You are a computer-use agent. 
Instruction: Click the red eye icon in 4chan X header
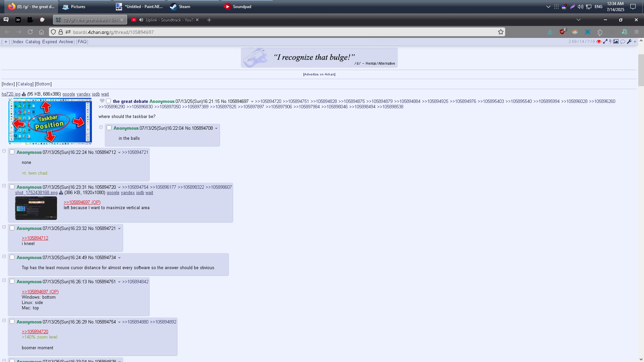click(x=599, y=42)
